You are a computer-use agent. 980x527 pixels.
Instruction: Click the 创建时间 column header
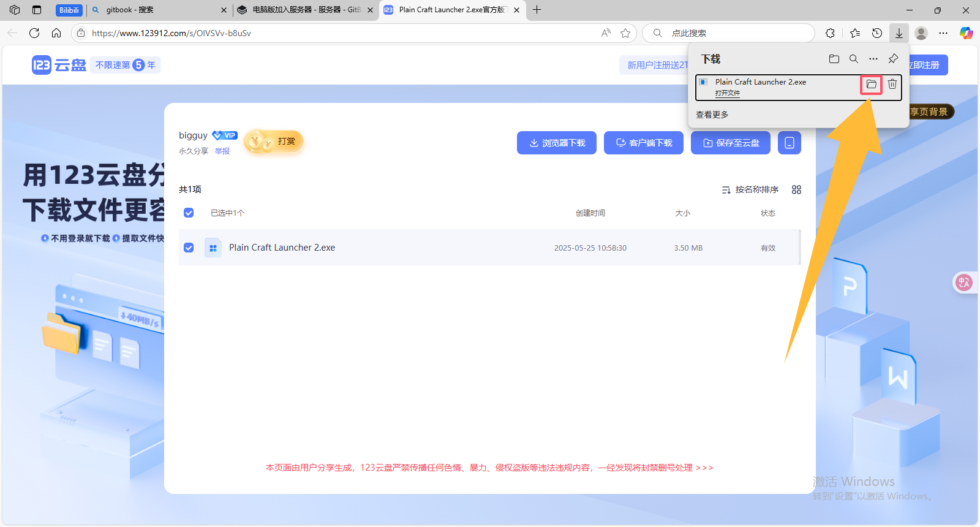590,213
